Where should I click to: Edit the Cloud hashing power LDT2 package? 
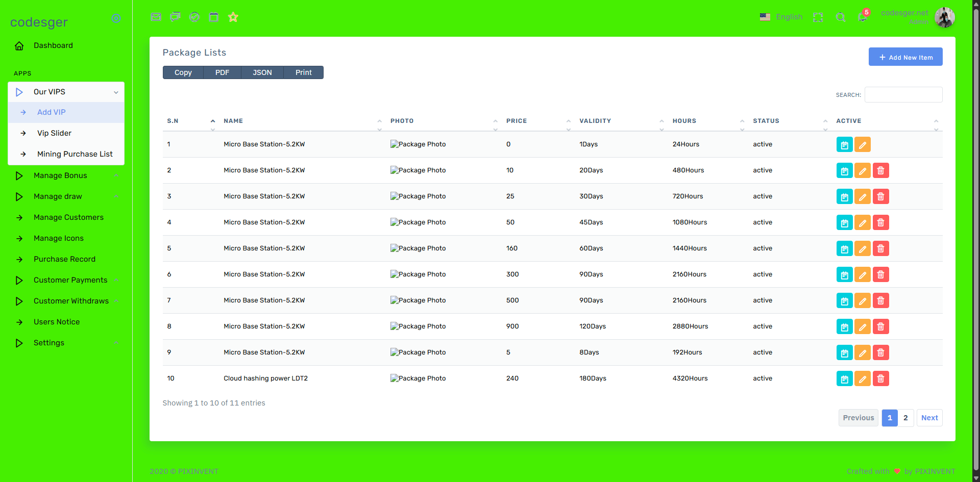pyautogui.click(x=863, y=379)
